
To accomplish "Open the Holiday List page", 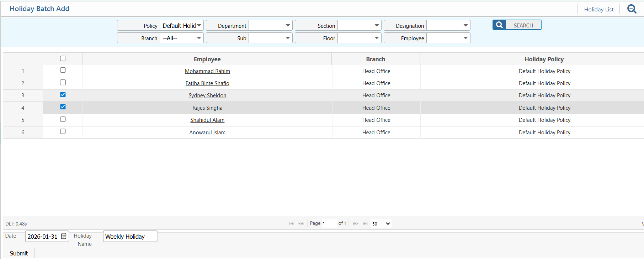I will pyautogui.click(x=599, y=10).
